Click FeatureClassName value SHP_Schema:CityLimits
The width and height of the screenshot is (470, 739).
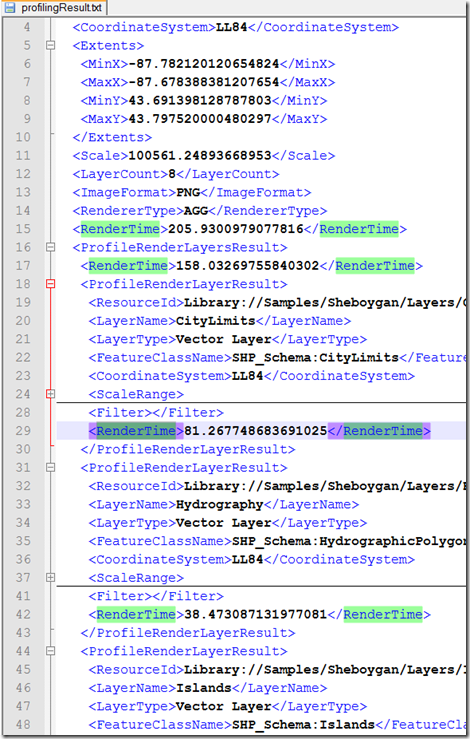315,358
